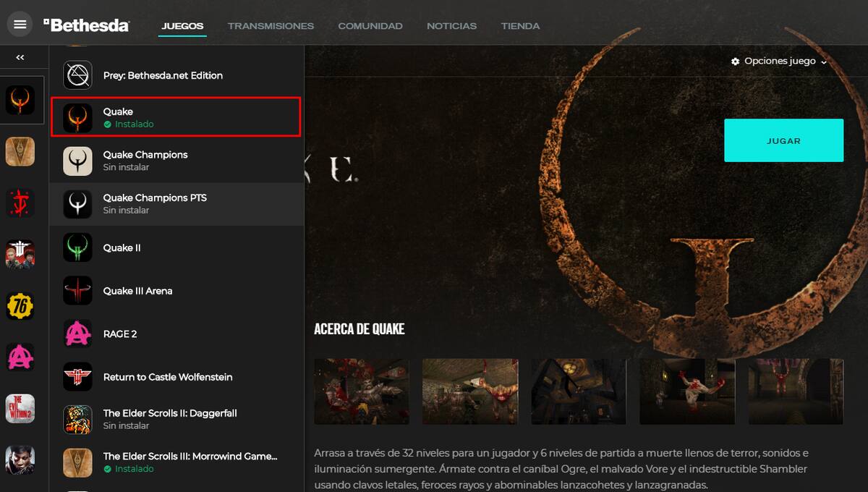This screenshot has width=868, height=492.
Task: Open first Quake screenshot thumbnail
Action: [x=362, y=391]
